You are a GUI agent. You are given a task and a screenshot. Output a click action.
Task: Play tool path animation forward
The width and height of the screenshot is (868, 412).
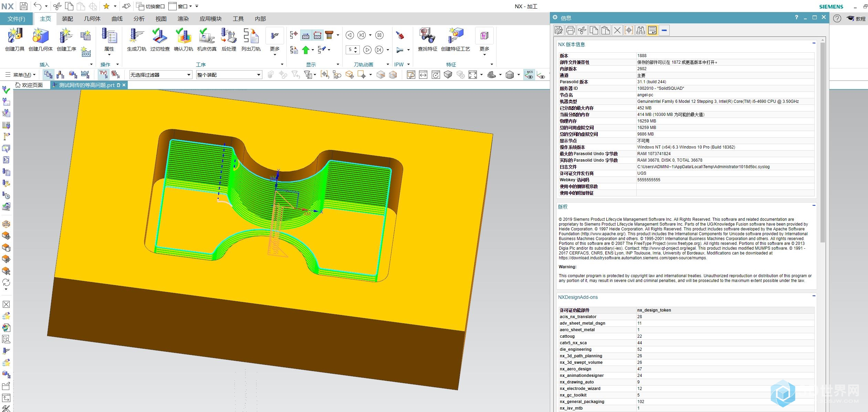pyautogui.click(x=367, y=50)
